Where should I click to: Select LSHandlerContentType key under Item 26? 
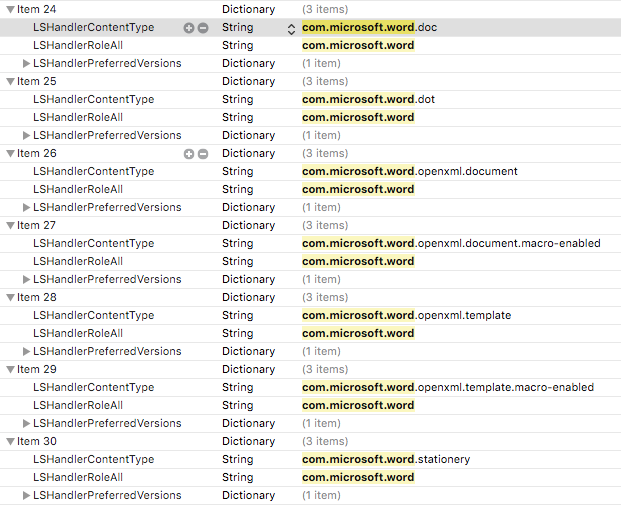(93, 171)
